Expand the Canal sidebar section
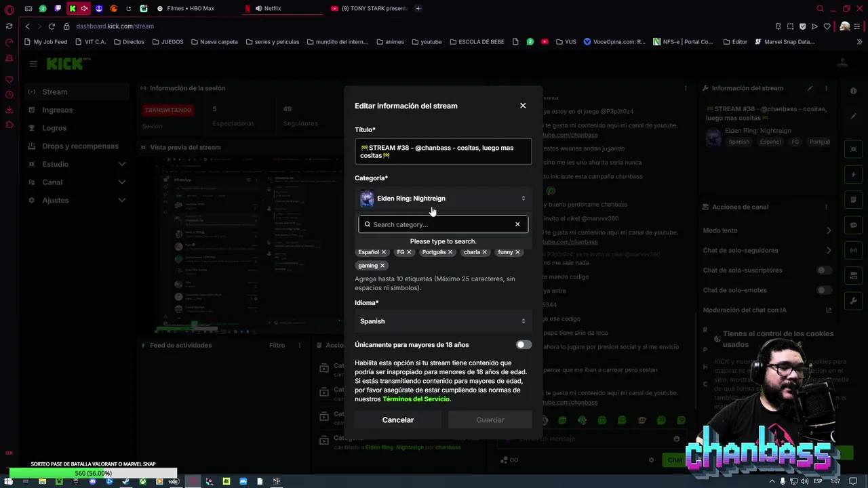The image size is (868, 488). [121, 182]
